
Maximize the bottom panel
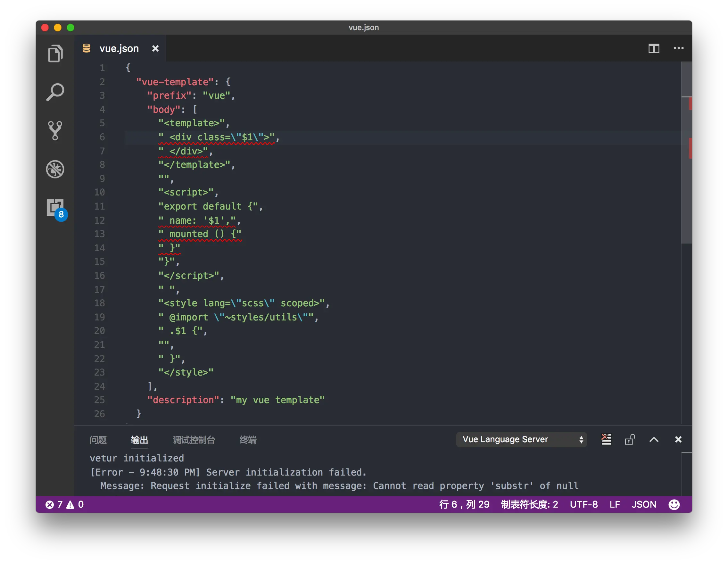pos(654,439)
